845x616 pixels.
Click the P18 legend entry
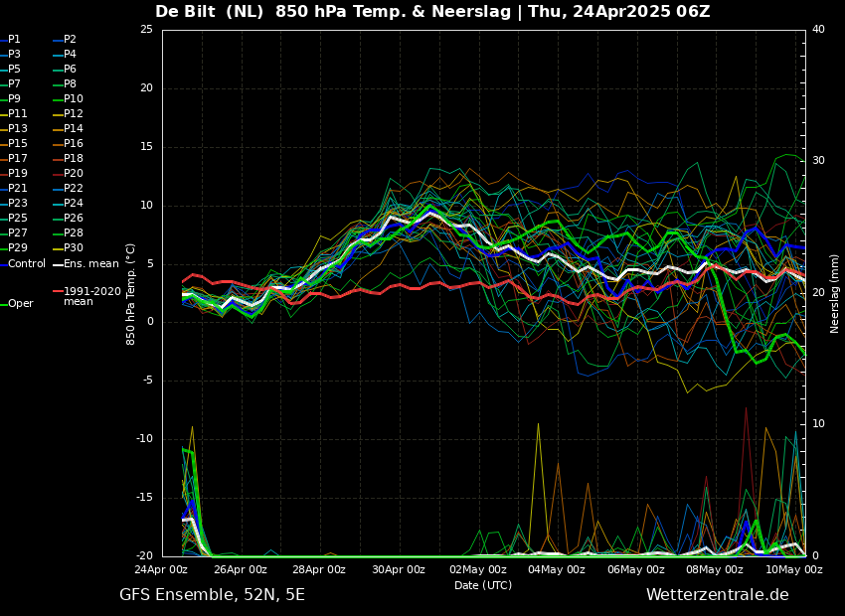tap(68, 158)
